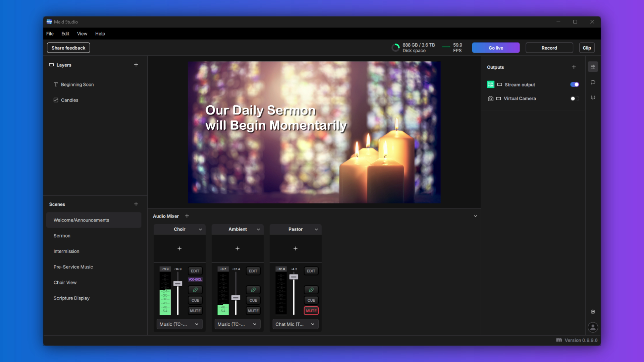Add a new scene with plus icon
Image resolution: width=644 pixels, height=362 pixels.
pyautogui.click(x=136, y=204)
